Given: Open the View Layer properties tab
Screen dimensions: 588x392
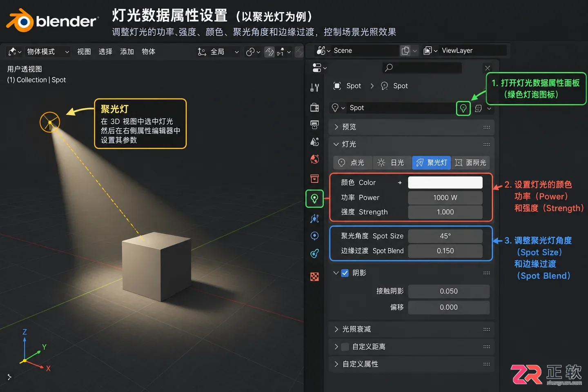Looking at the screenshot, I should pos(314,142).
